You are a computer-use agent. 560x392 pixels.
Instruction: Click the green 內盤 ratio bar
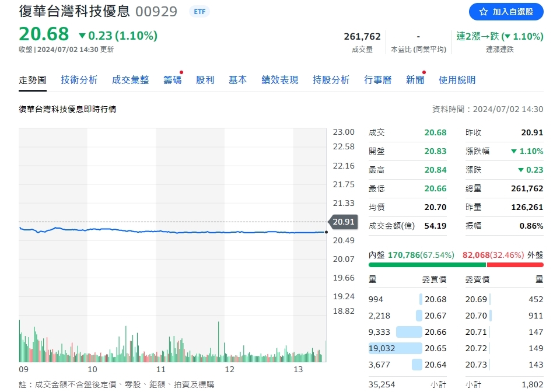coord(427,264)
